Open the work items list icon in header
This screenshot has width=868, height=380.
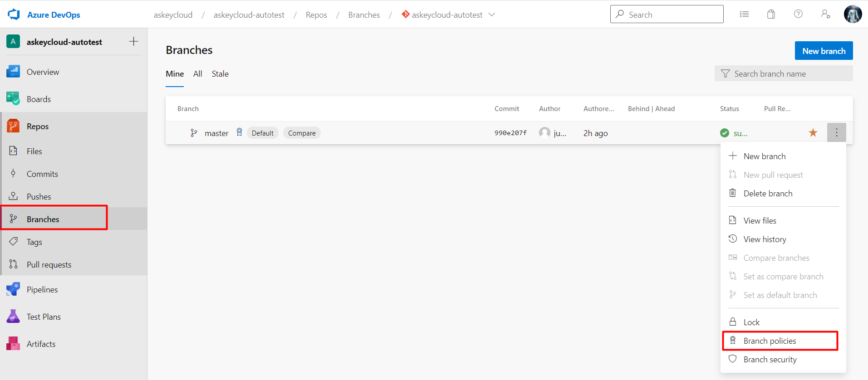[x=744, y=14]
